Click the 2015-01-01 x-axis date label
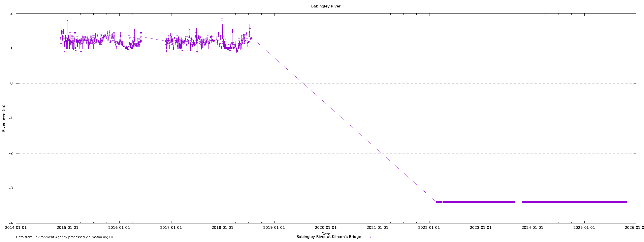This screenshot has width=644, height=242. [x=67, y=228]
